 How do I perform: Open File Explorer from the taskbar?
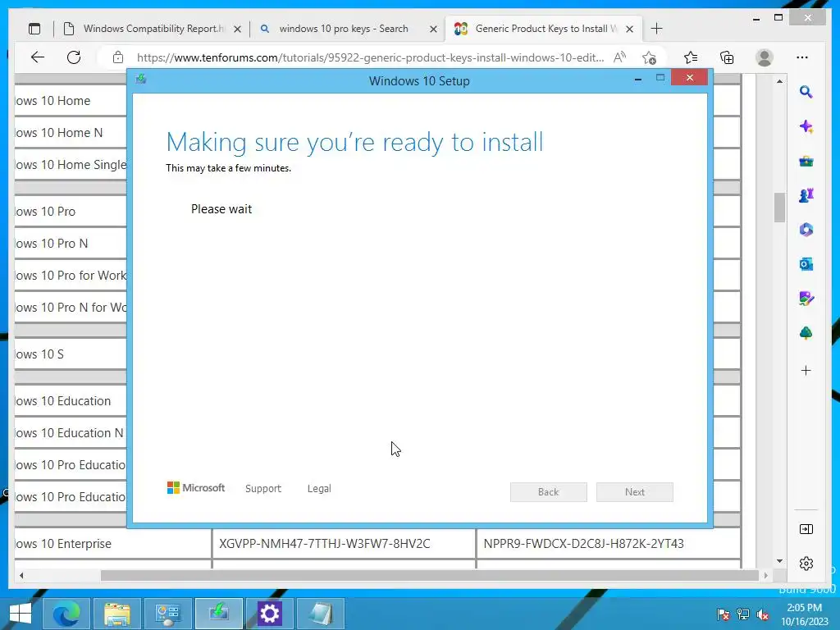(x=116, y=614)
